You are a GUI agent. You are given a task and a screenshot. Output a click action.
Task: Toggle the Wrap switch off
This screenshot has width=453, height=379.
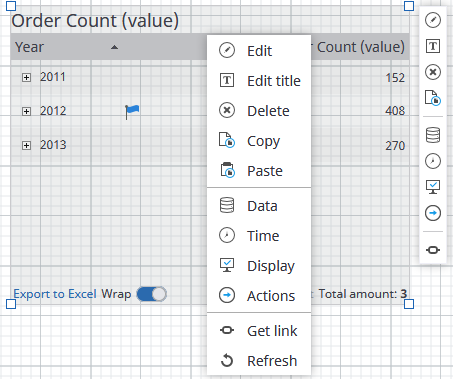coord(152,294)
